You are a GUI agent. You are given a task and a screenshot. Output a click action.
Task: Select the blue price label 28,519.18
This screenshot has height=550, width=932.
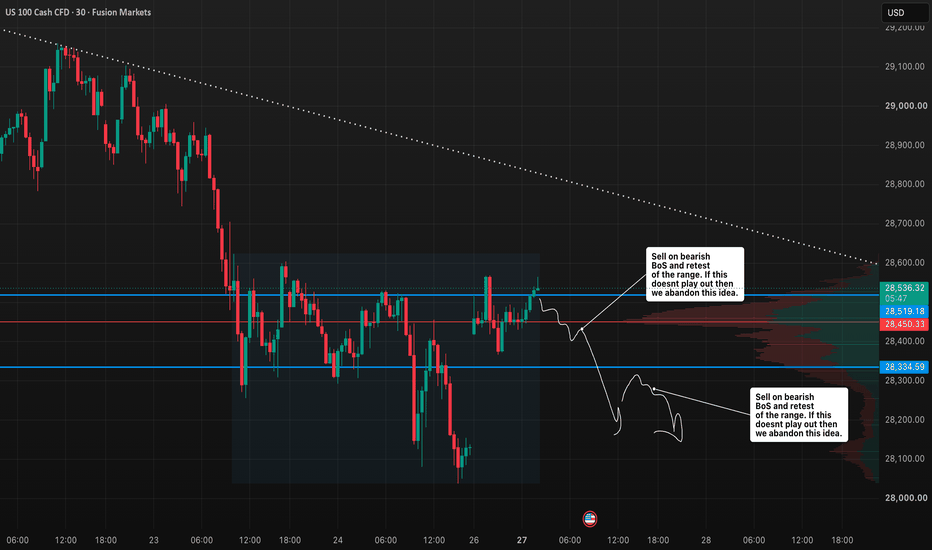point(904,311)
